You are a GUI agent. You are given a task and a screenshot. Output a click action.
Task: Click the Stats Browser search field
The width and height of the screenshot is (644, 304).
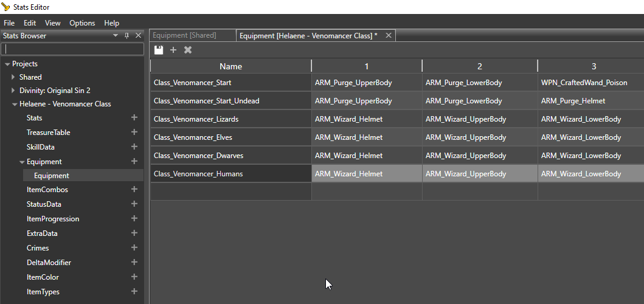[x=72, y=49]
